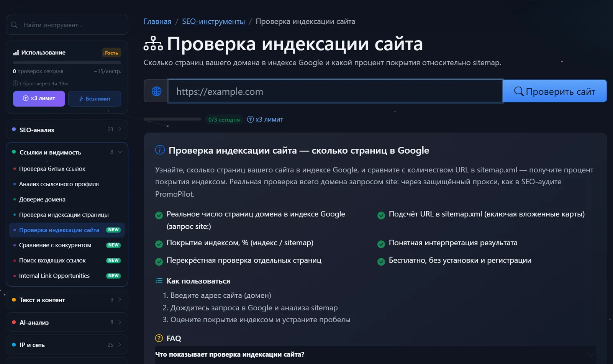Click the FAQ question mark icon

(x=159, y=338)
